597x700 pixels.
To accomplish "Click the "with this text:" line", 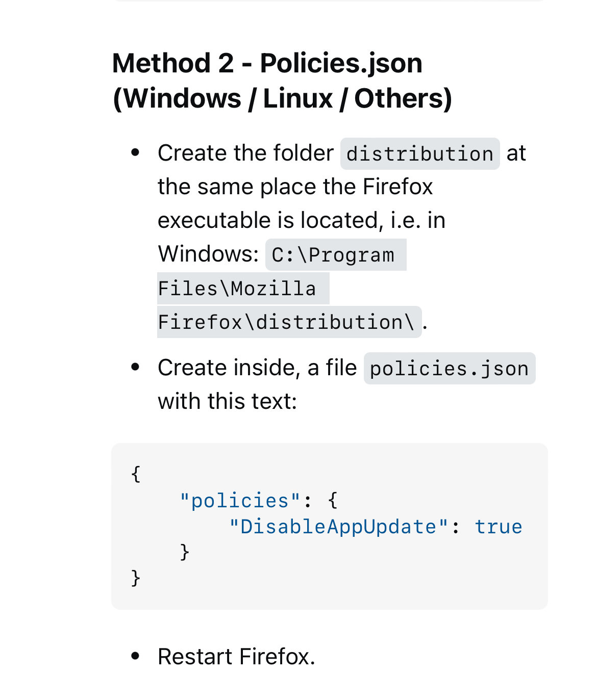I will (227, 401).
